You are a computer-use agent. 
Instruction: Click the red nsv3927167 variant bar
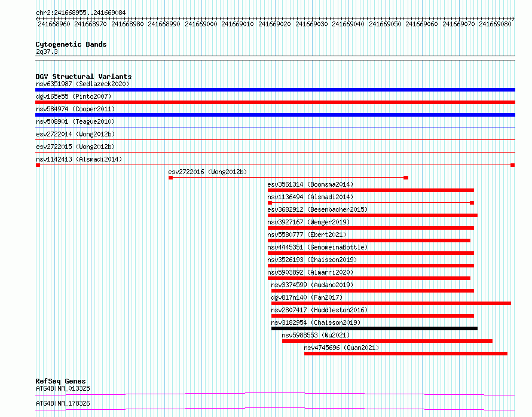point(371,228)
